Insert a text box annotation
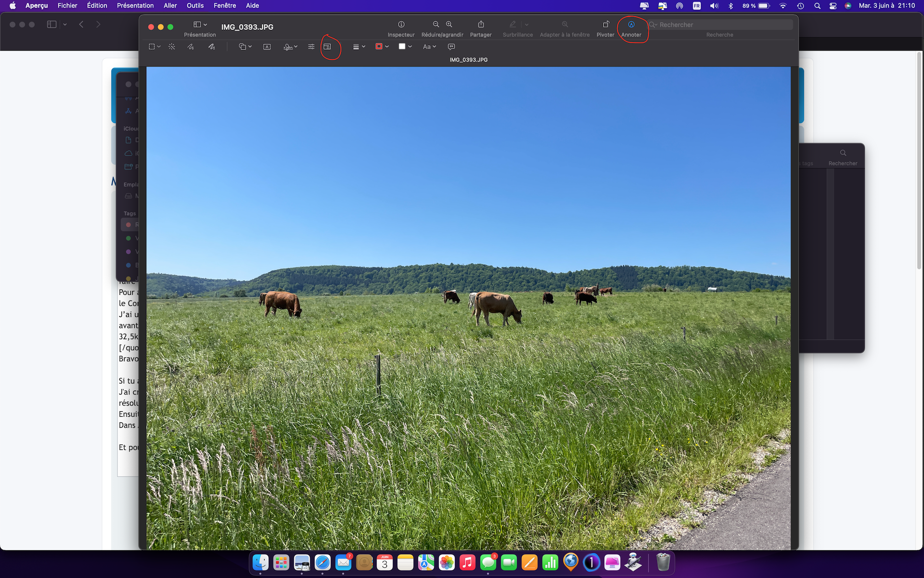The width and height of the screenshot is (924, 578). point(267,47)
